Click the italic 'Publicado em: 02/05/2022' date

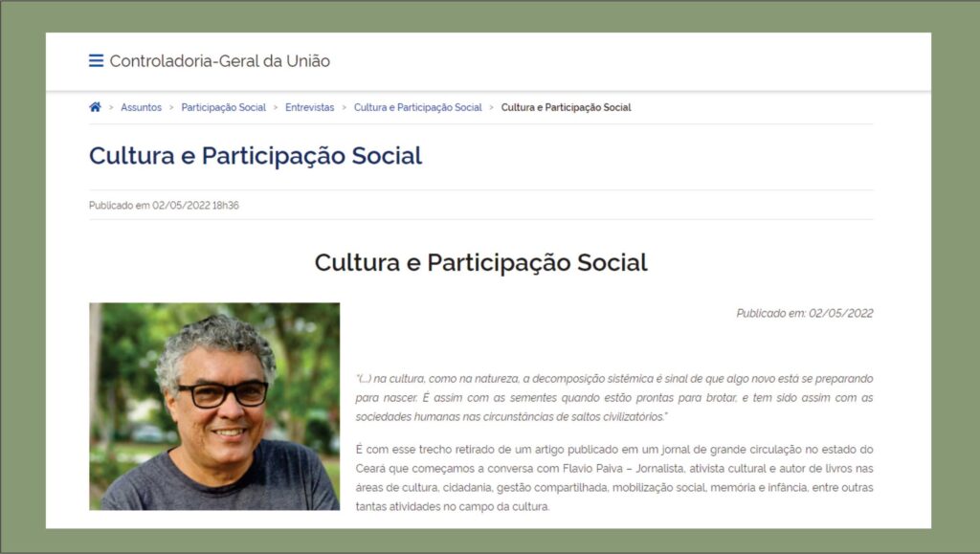point(805,314)
